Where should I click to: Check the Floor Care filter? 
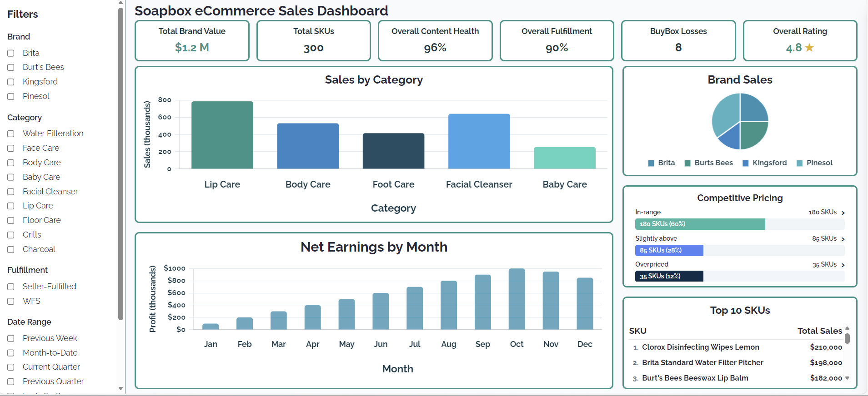(x=11, y=220)
